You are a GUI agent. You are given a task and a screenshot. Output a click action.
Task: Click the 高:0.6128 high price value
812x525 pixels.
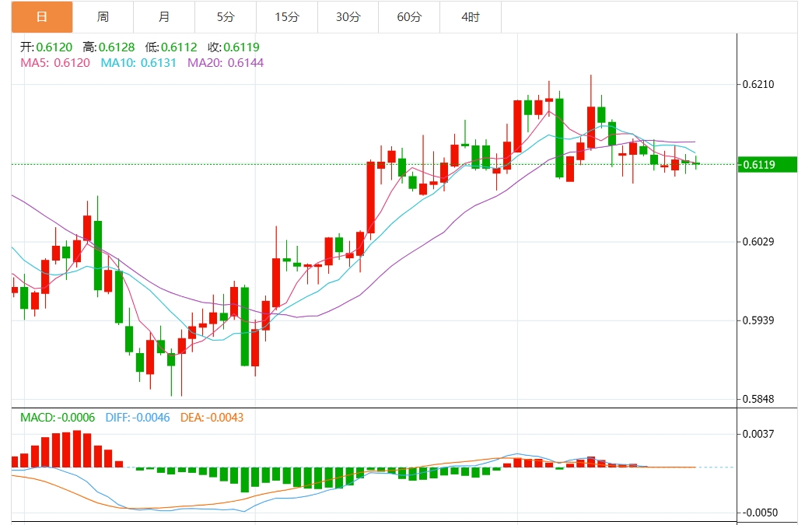point(109,47)
